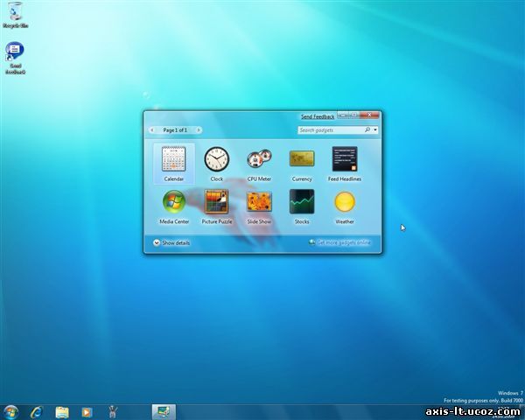
Task: Select the Weather gadget
Action: (345, 206)
